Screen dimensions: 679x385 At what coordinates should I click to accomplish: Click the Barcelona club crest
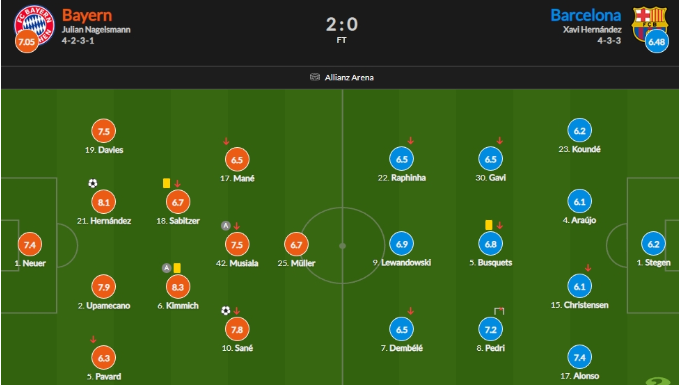[x=649, y=24]
